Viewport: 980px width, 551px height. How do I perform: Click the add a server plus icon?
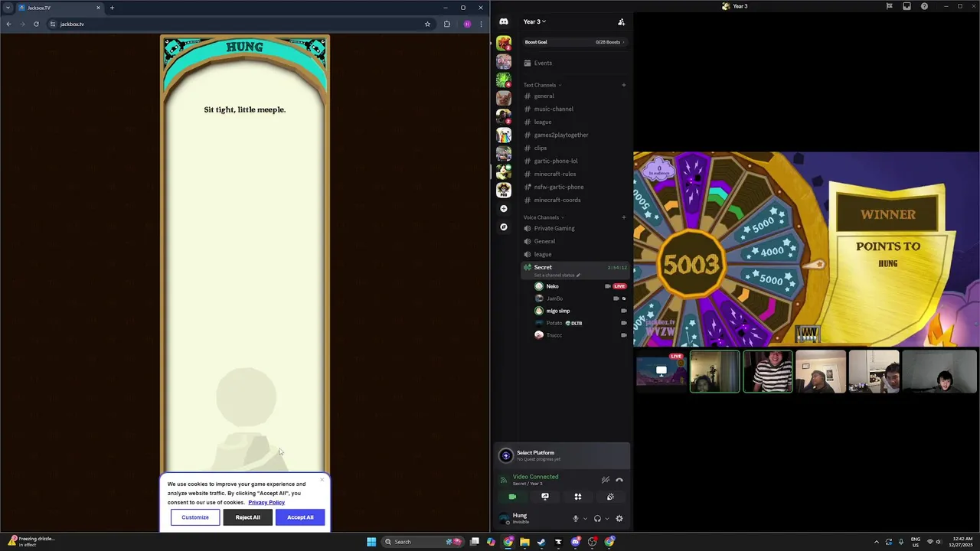504,208
